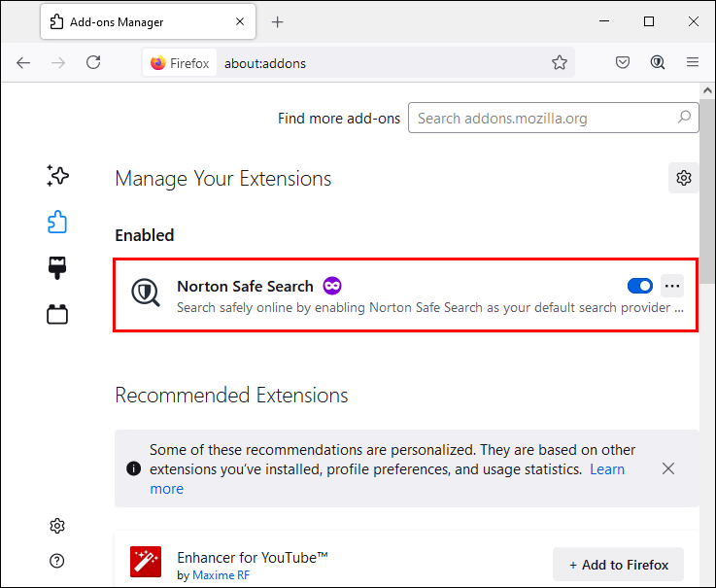Add Enhancer for YouTube to Firefox
The width and height of the screenshot is (716, 588).
click(619, 565)
